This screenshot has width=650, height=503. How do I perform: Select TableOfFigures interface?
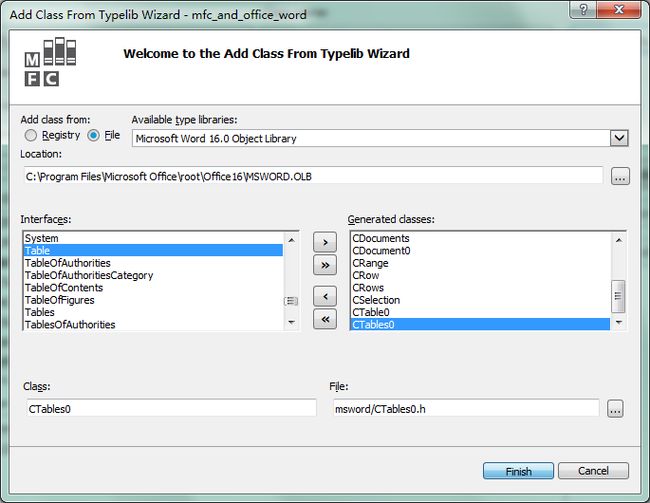(x=153, y=300)
